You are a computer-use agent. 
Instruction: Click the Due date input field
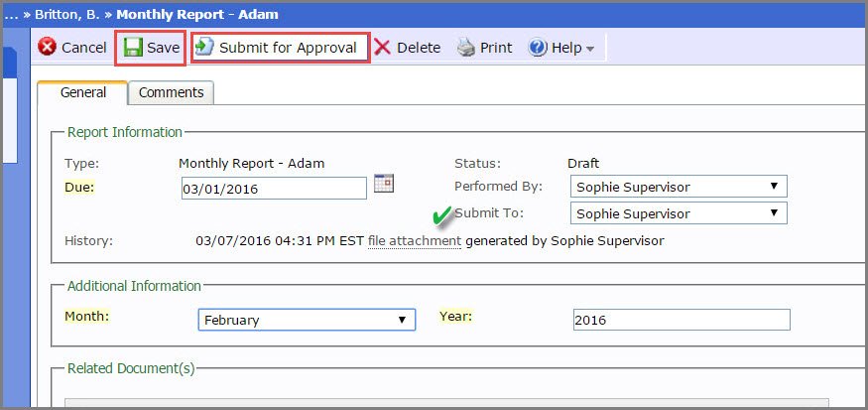pos(274,189)
